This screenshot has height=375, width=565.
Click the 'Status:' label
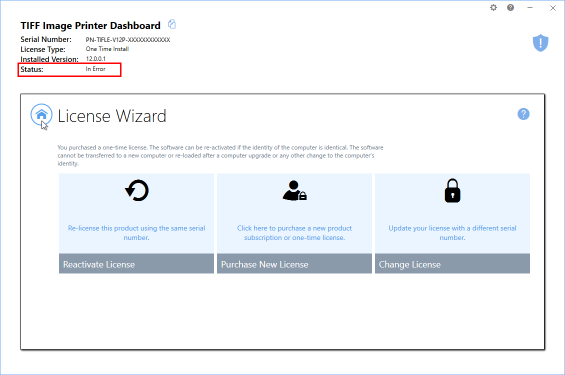click(32, 69)
